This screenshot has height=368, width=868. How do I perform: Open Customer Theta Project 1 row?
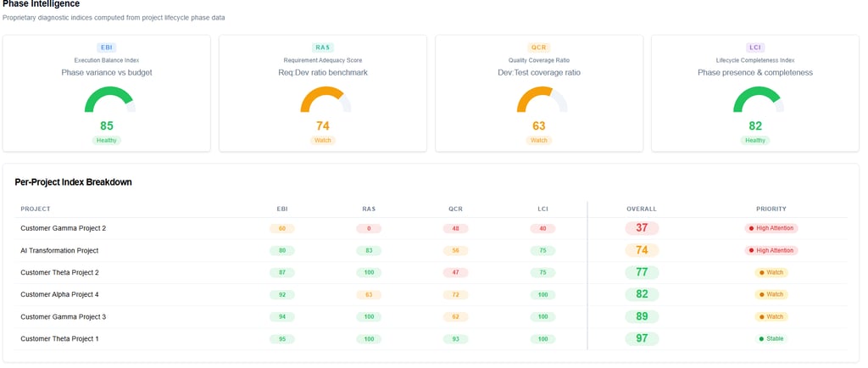431,338
